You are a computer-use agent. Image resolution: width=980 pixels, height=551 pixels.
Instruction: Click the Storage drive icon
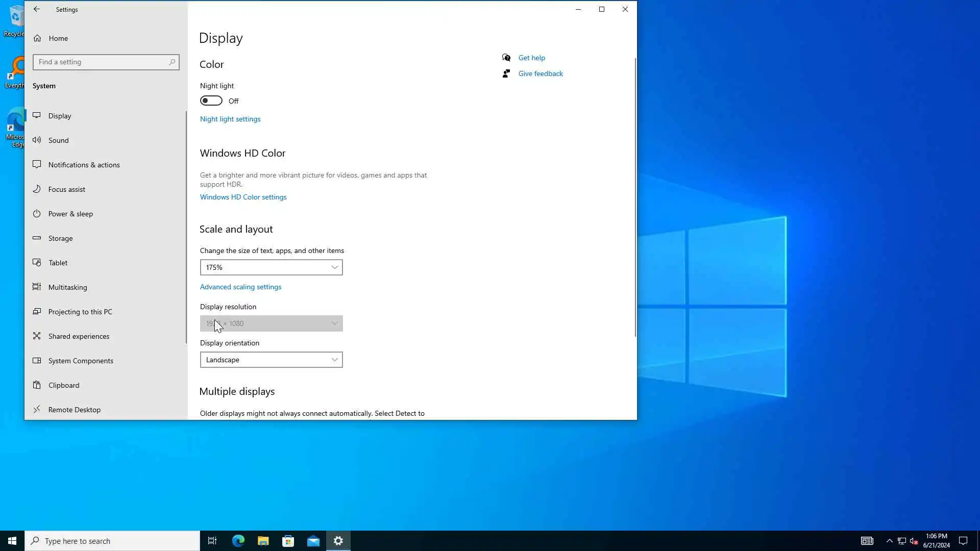pyautogui.click(x=37, y=238)
